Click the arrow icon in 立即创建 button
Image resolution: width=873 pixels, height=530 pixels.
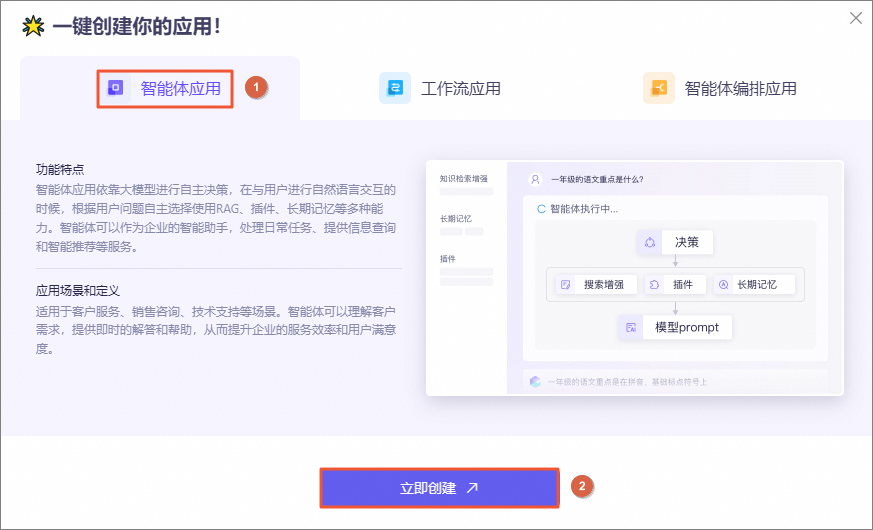click(472, 488)
